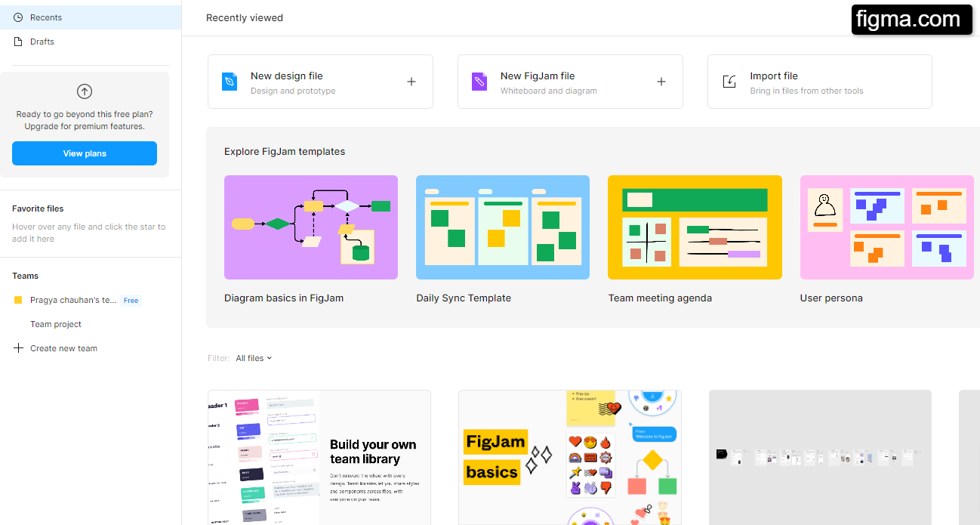Image resolution: width=980 pixels, height=525 pixels.
Task: Open the User persona template thumbnail
Action: pos(887,227)
